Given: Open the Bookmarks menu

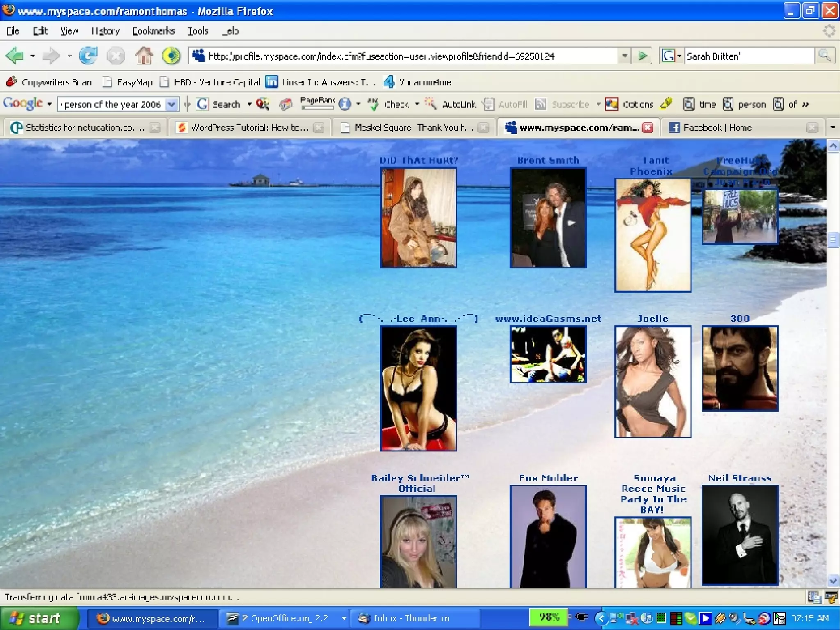Looking at the screenshot, I should pos(153,31).
